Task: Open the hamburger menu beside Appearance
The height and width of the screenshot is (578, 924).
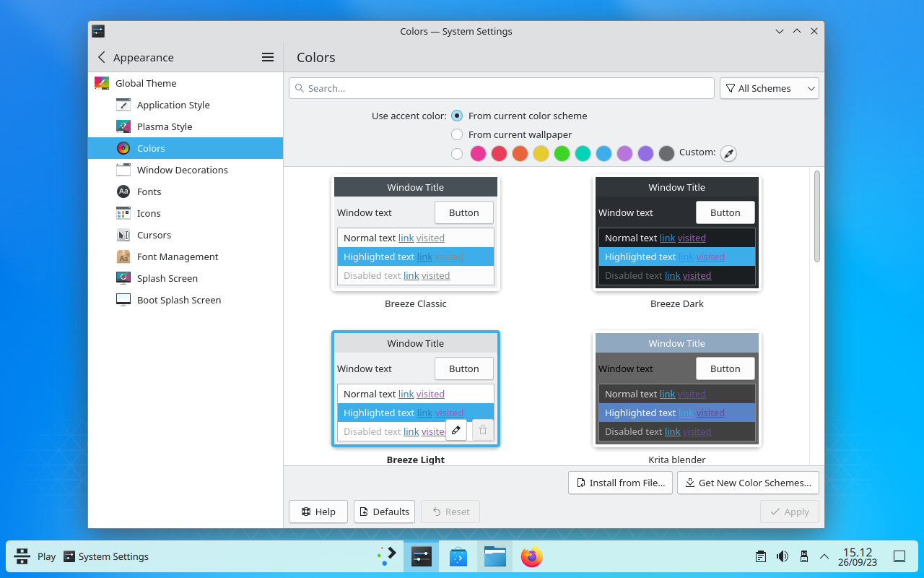Action: (267, 57)
